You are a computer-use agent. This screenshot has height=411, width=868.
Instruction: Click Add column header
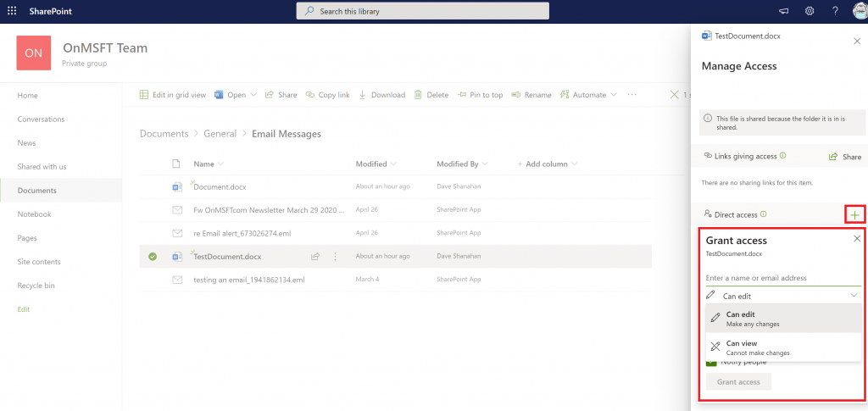547,164
